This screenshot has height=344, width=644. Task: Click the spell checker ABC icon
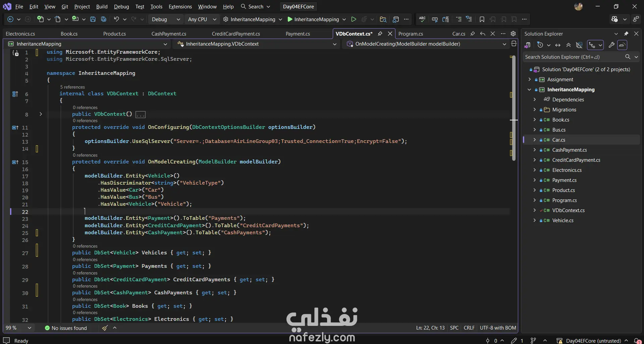pyautogui.click(x=422, y=19)
